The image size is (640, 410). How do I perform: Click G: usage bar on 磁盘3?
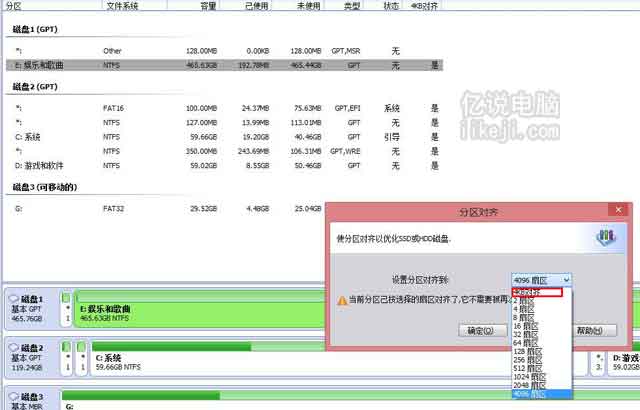click(x=351, y=395)
